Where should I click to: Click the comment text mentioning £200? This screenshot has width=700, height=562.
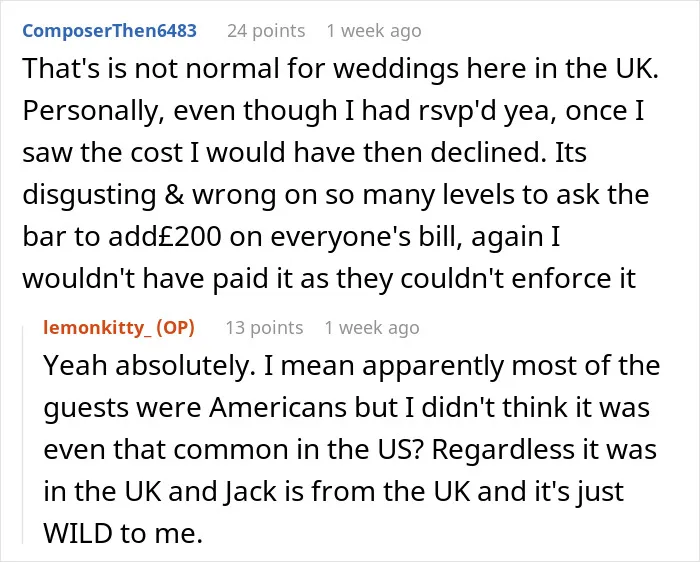(340, 173)
